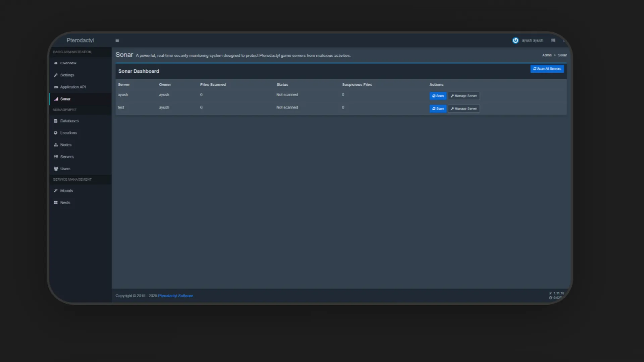Select Sonar in the sidebar
Image resolution: width=644 pixels, height=362 pixels.
pos(65,99)
